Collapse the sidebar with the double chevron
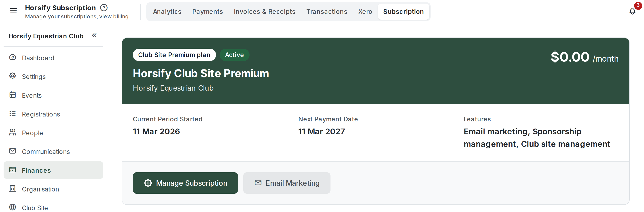 pos(94,35)
